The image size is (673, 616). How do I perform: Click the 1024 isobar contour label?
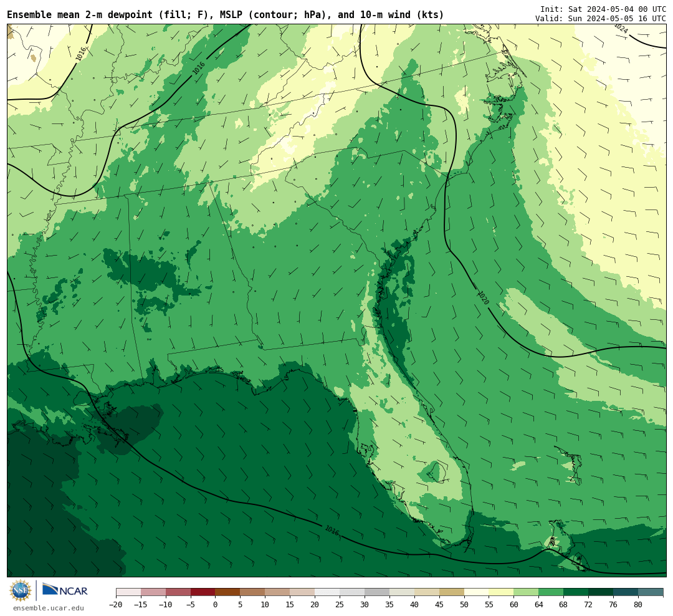(621, 28)
